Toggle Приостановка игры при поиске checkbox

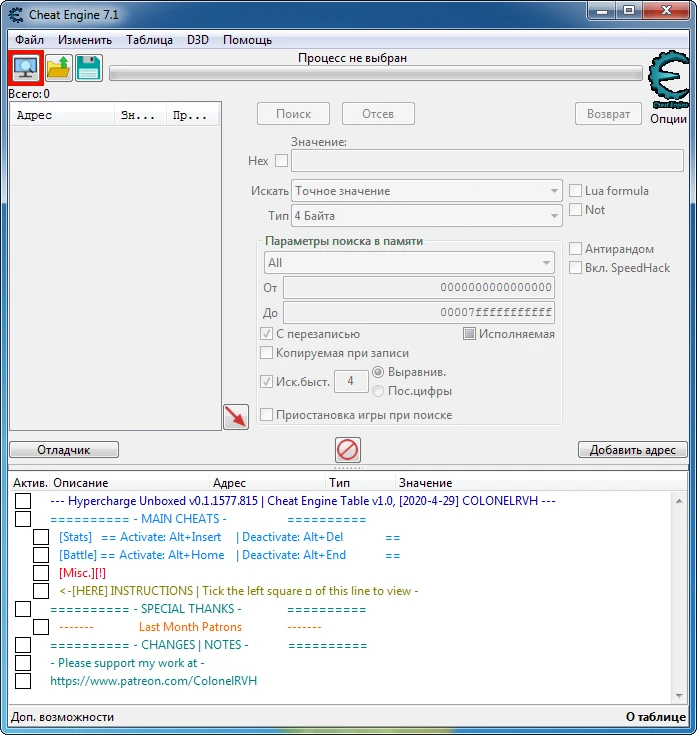click(x=266, y=415)
